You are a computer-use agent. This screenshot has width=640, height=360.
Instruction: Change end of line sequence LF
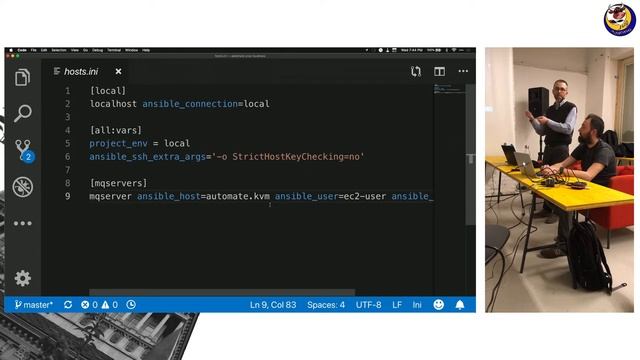pyautogui.click(x=397, y=305)
